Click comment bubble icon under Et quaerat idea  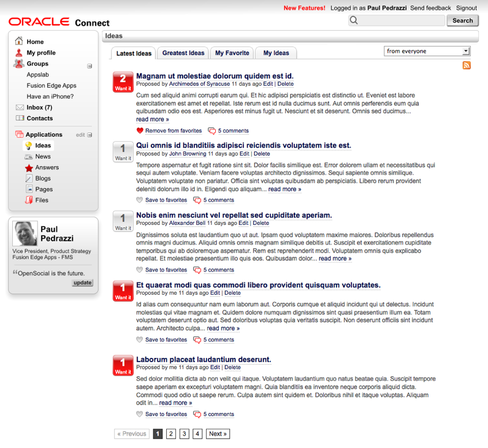point(197,340)
